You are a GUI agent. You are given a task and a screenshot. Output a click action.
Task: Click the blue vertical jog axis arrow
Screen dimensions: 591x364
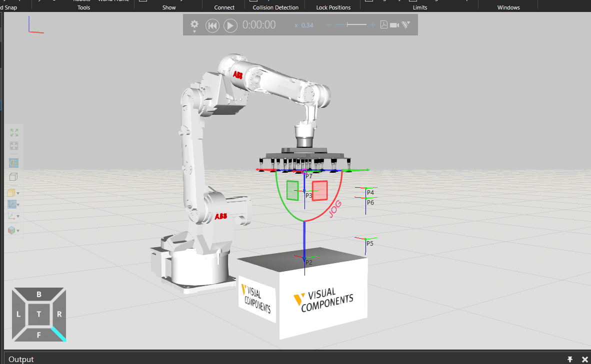click(x=304, y=239)
